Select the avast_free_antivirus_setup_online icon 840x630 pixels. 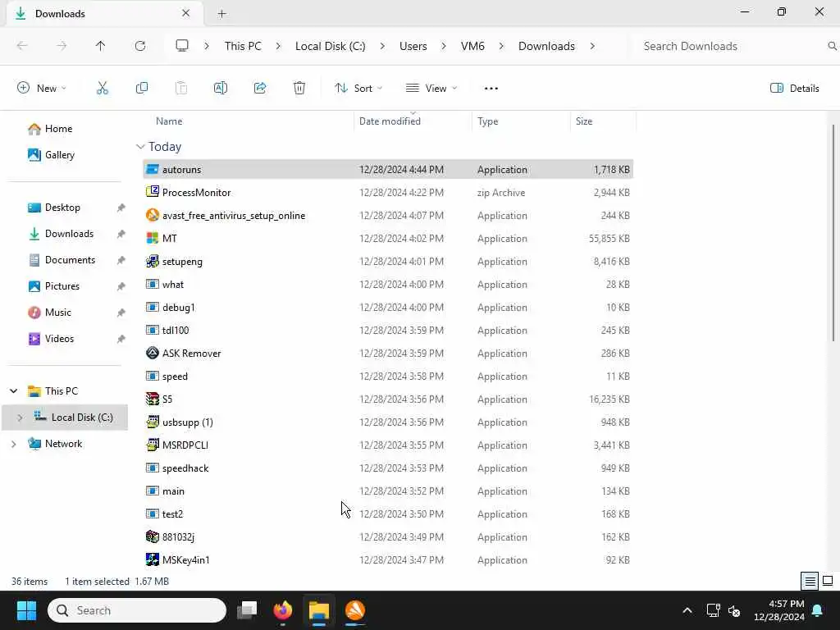153,216
